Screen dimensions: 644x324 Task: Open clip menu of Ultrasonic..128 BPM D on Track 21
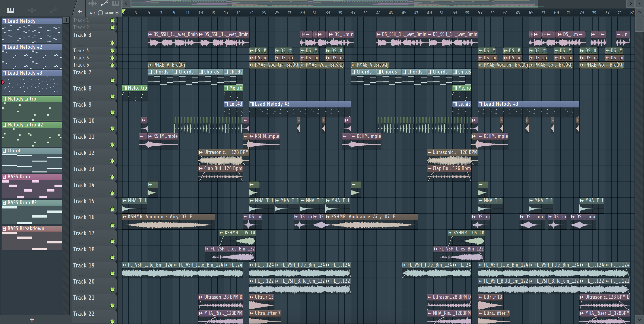click(x=582, y=297)
